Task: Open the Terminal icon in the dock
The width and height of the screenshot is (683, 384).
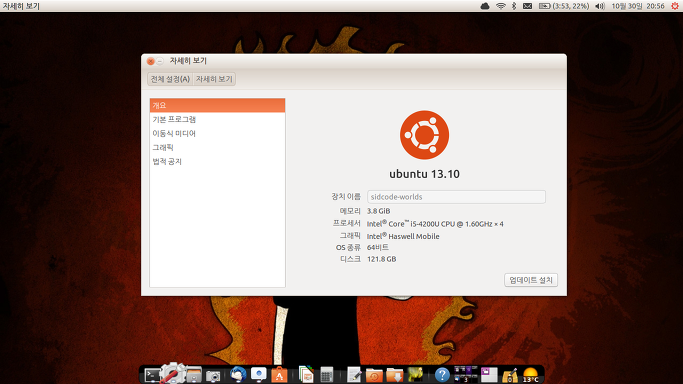Action: pos(152,375)
